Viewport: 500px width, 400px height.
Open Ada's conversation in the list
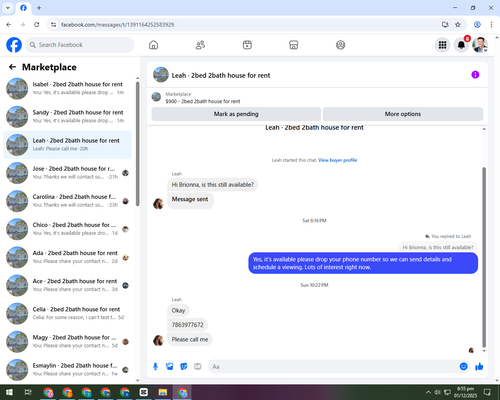[x=67, y=257]
